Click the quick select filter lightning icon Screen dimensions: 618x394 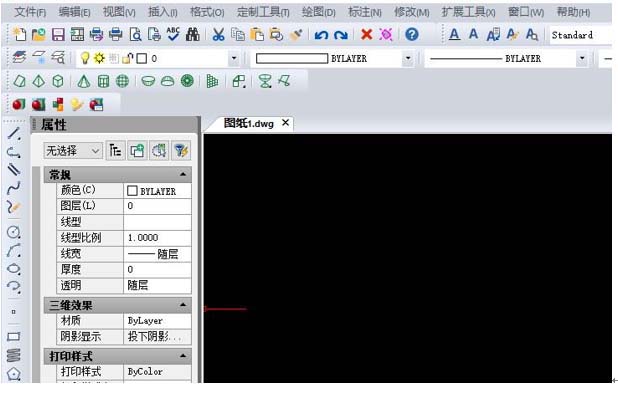click(181, 151)
